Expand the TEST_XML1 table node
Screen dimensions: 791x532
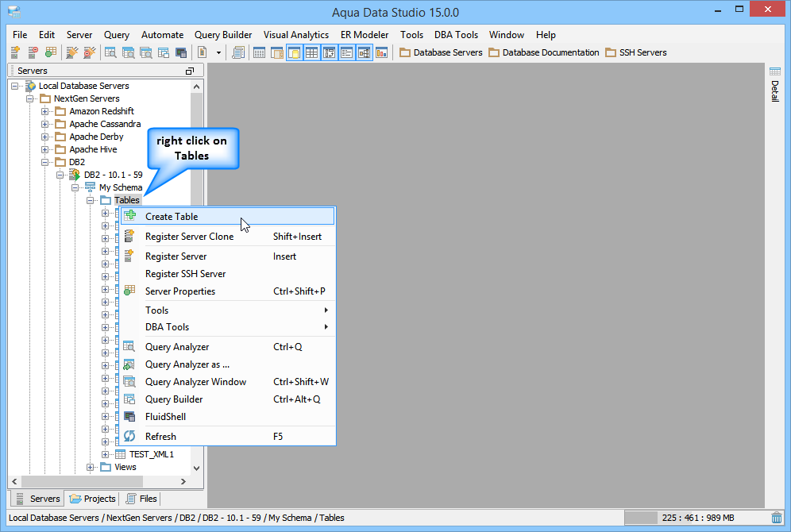tap(105, 454)
